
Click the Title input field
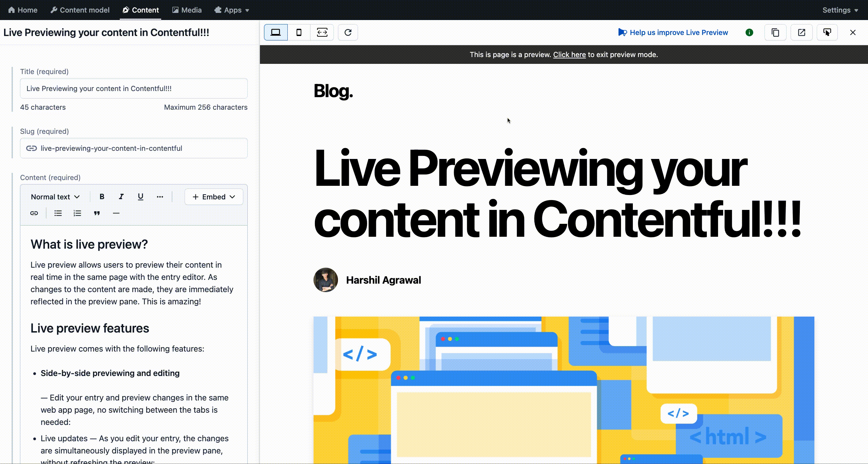[134, 88]
